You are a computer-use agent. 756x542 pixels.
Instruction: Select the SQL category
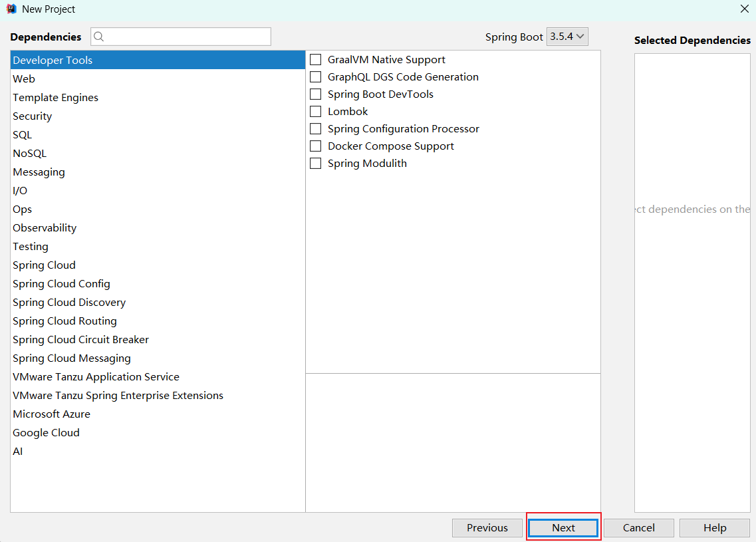[x=158, y=134]
